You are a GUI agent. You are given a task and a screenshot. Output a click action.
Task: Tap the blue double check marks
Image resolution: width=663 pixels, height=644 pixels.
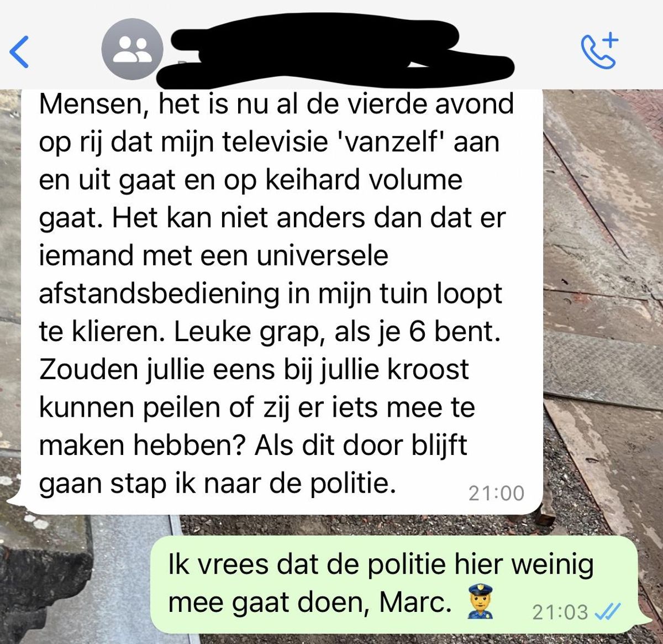coord(608,611)
